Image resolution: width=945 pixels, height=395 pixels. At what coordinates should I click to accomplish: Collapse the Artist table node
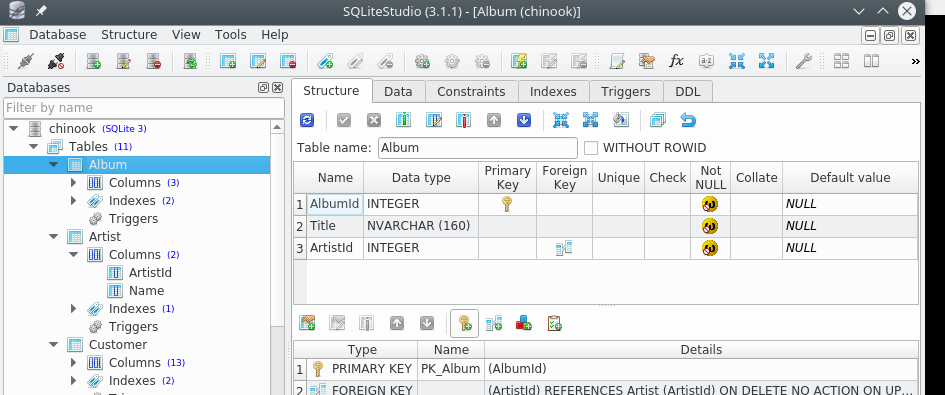(54, 236)
